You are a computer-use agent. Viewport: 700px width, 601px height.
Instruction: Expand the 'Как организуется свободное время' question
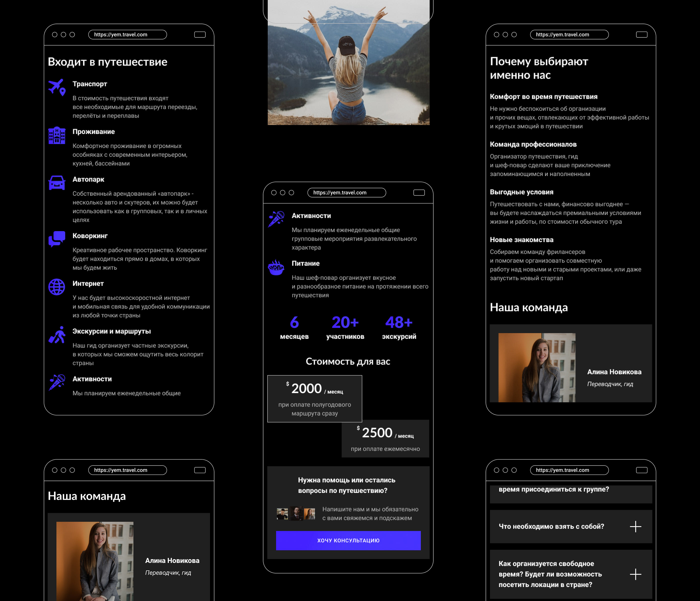tap(635, 574)
